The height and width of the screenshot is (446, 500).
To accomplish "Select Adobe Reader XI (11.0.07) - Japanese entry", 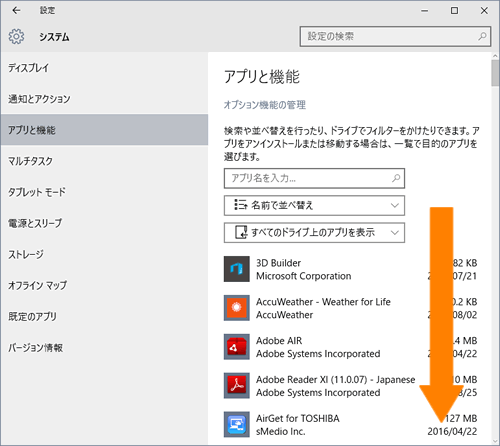I will click(x=335, y=380).
